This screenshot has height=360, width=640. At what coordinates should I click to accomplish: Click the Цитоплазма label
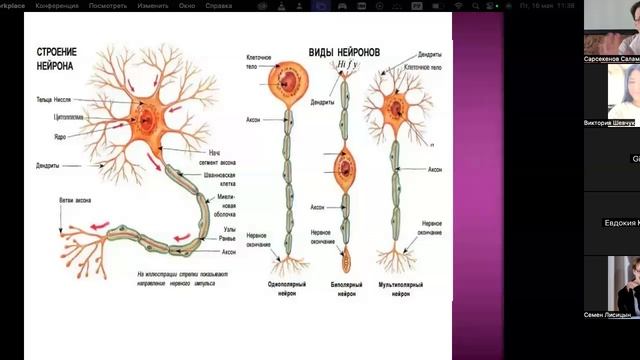pos(69,117)
